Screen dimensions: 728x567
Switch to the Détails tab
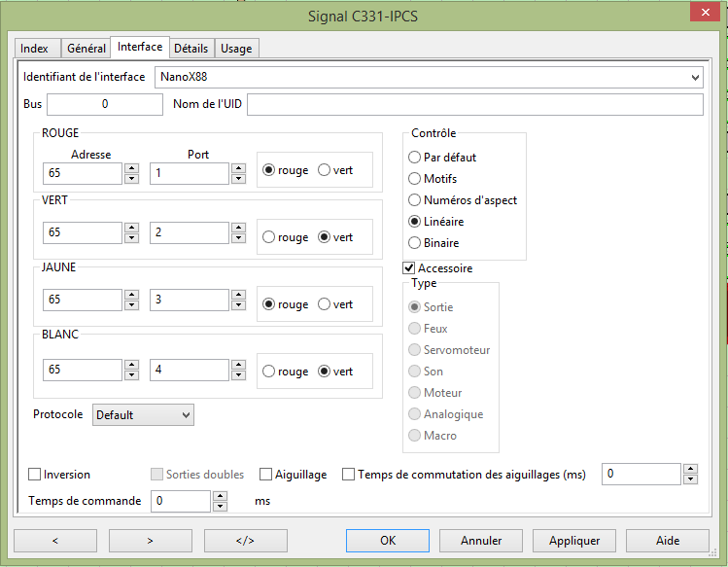(x=191, y=48)
